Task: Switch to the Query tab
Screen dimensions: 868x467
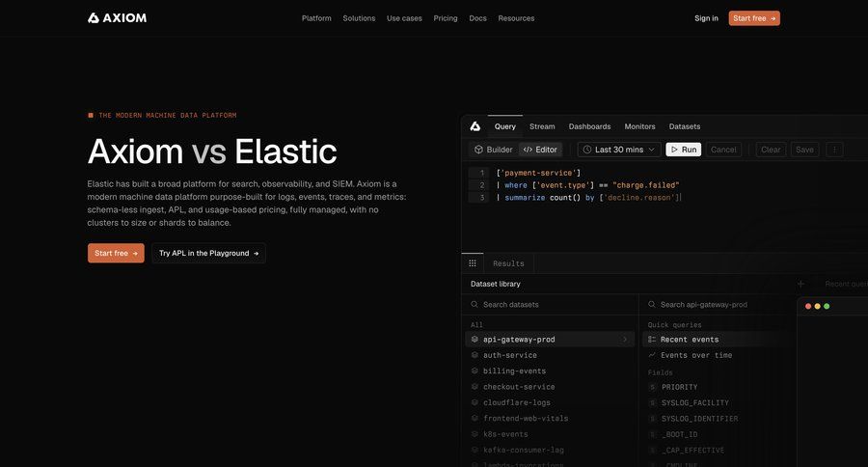Action: click(x=504, y=126)
